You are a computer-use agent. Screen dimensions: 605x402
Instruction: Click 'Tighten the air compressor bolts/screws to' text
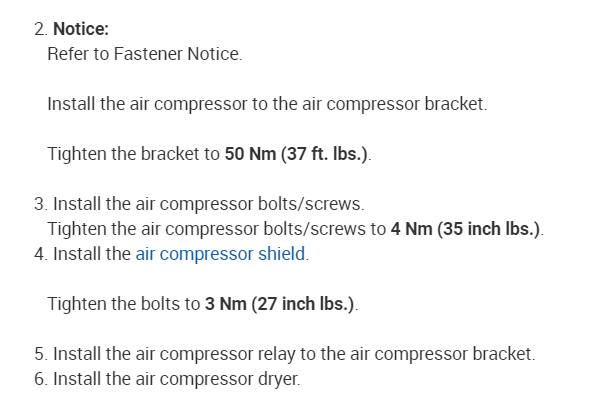point(216,229)
